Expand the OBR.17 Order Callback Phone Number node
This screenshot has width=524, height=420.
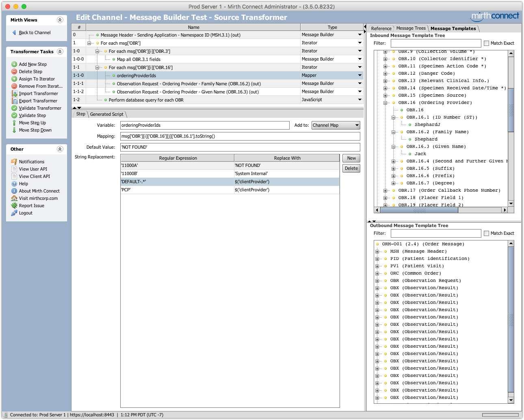click(x=385, y=191)
